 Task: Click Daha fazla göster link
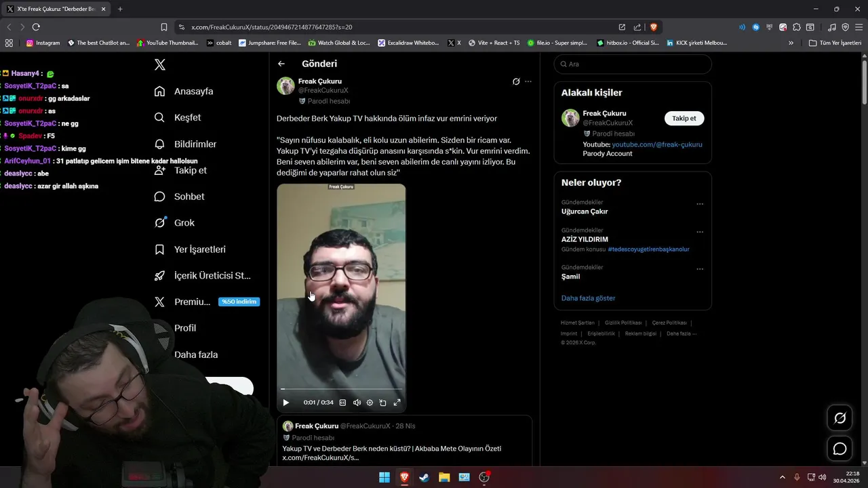588,298
